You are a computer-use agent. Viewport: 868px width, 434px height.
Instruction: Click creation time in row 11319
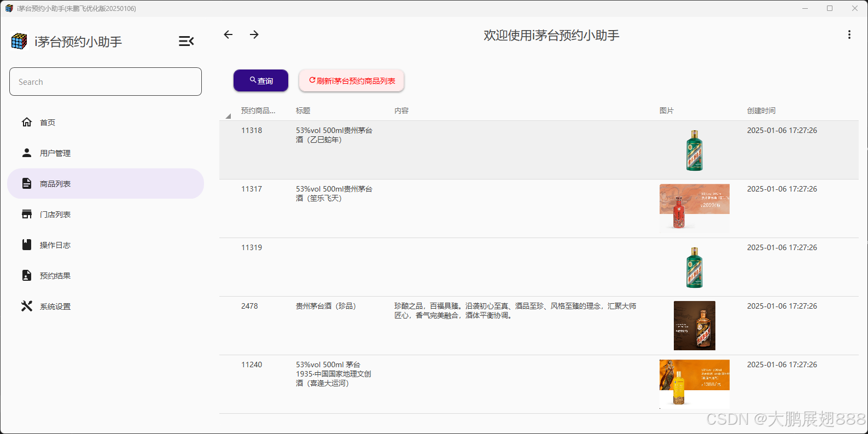pyautogui.click(x=782, y=247)
